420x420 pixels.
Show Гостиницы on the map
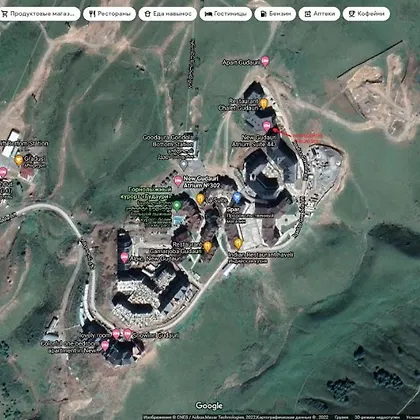[x=226, y=14]
